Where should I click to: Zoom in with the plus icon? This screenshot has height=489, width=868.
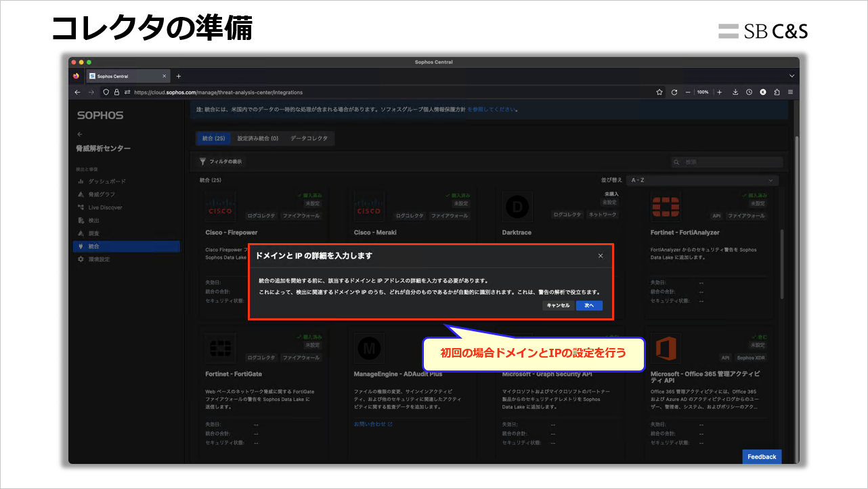719,92
